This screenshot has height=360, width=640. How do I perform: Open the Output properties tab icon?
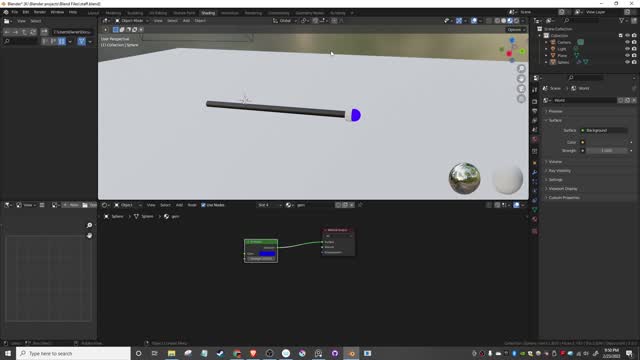(535, 111)
